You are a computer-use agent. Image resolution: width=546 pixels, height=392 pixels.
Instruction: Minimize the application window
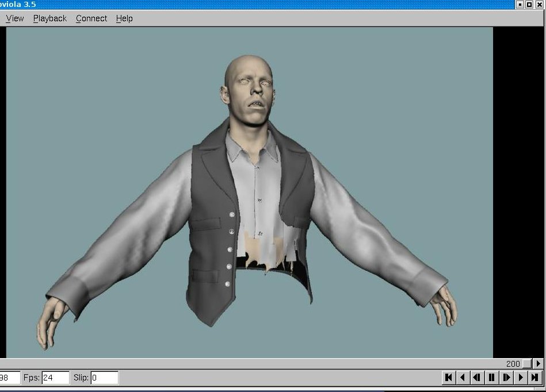click(x=520, y=4)
